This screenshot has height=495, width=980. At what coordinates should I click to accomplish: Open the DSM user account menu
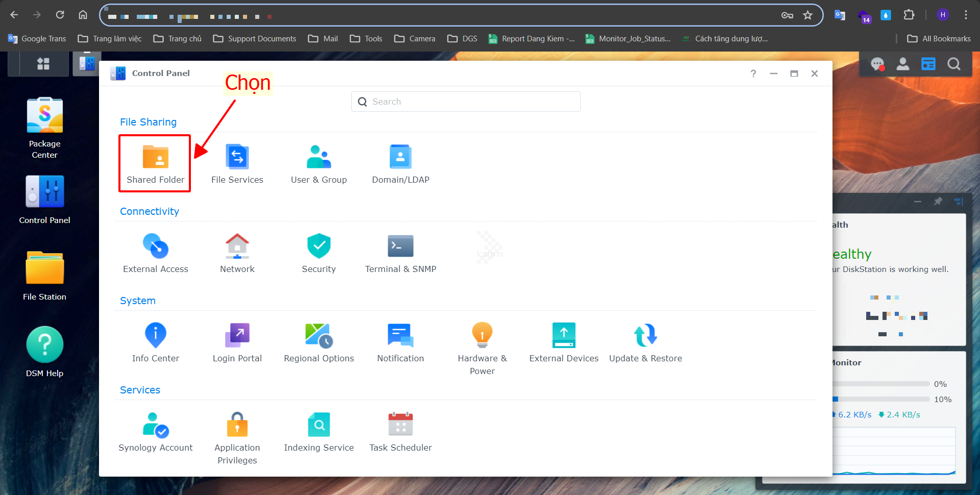tap(903, 64)
